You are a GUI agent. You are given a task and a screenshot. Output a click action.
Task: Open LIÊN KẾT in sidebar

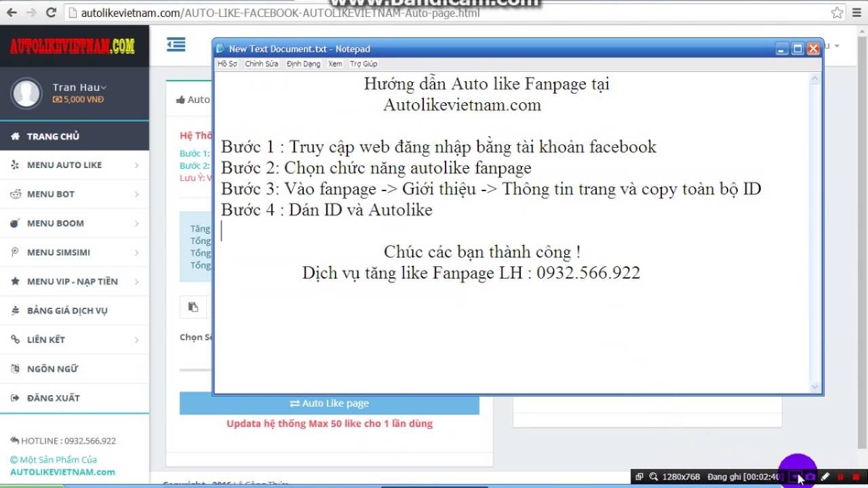(75, 340)
